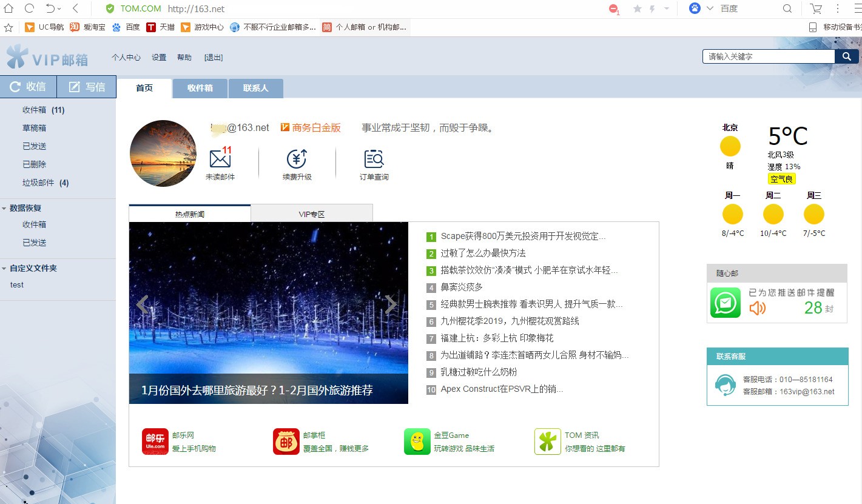Switch to the 联系人 tab
862x504 pixels.
point(255,88)
